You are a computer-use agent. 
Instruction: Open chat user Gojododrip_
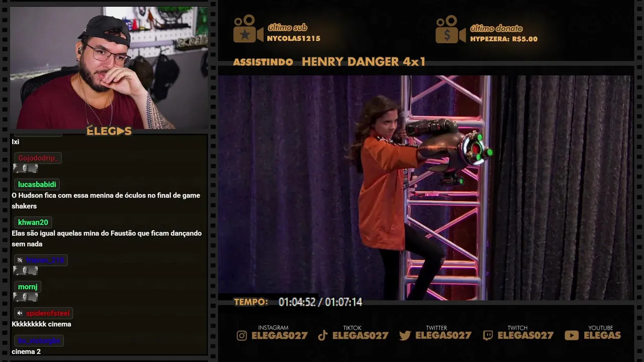point(38,158)
